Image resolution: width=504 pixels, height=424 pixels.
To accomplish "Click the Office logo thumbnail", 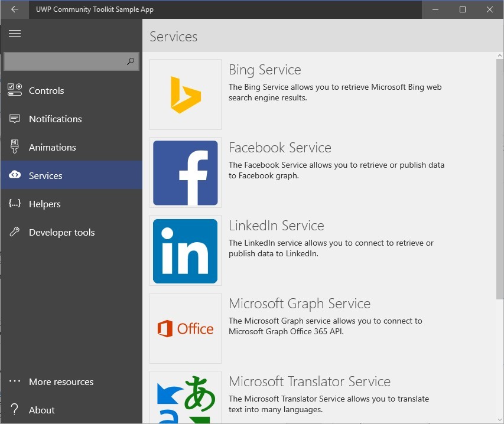I will (186, 328).
